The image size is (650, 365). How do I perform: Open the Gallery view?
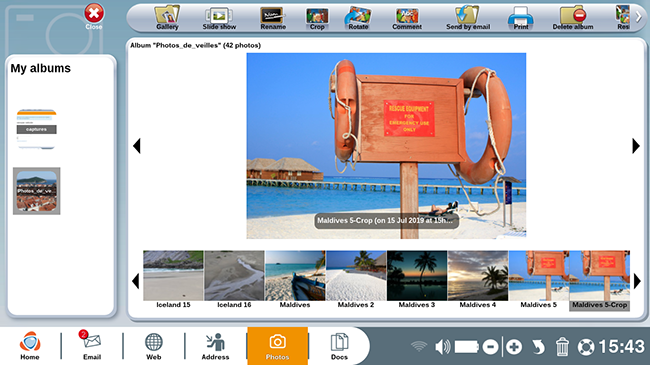click(x=167, y=18)
